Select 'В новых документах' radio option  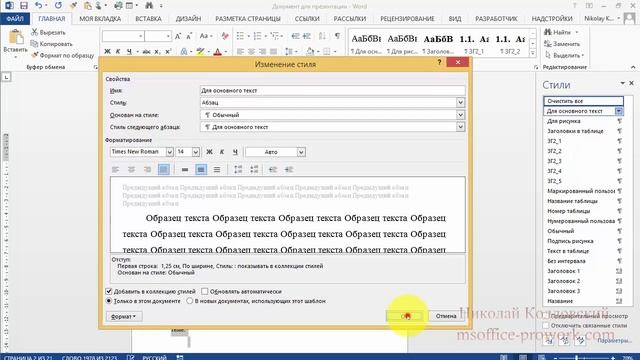(x=189, y=301)
